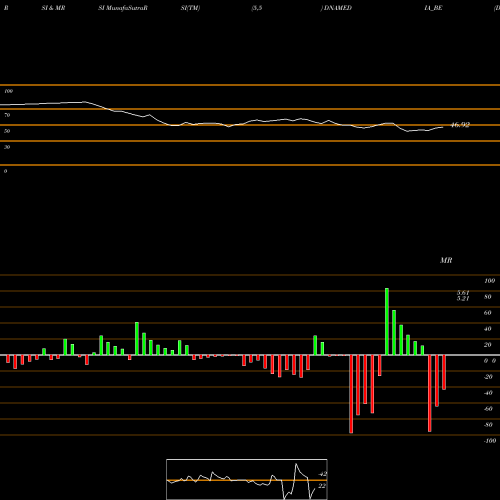Click the last red bar of the MR histogram

point(444,372)
